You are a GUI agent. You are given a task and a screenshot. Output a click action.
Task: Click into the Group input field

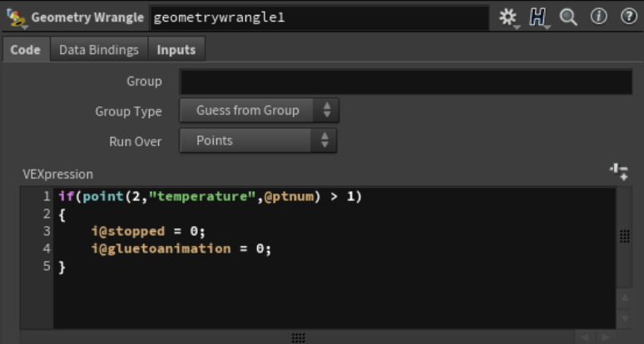click(406, 82)
